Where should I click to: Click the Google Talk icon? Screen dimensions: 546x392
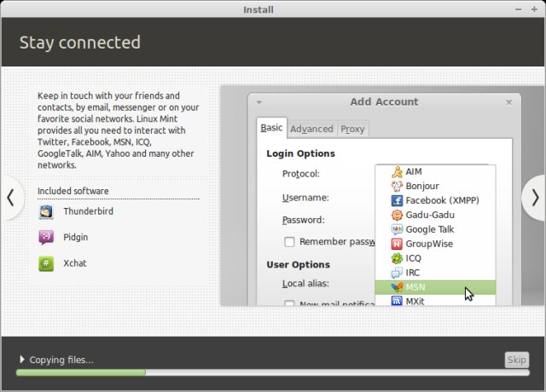397,229
